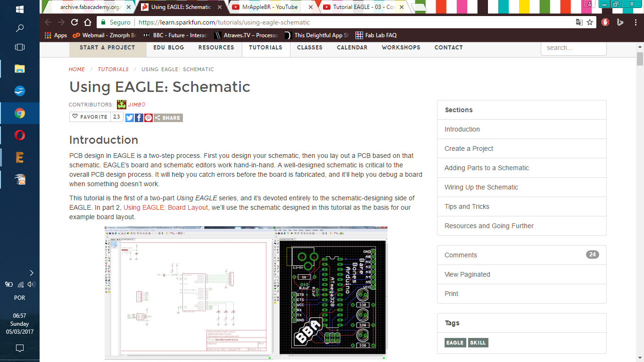Launch File Explorer from the taskbar
The height and width of the screenshot is (362, 644).
coord(20,69)
